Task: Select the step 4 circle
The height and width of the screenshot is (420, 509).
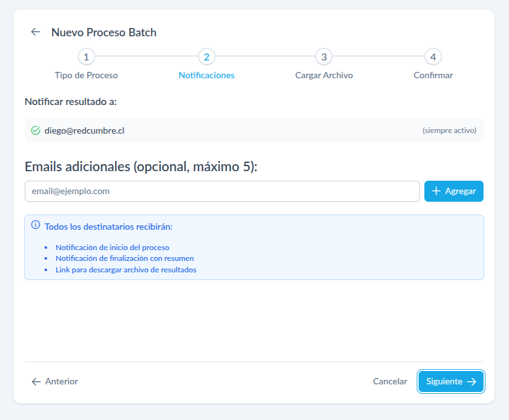Action: tap(433, 57)
